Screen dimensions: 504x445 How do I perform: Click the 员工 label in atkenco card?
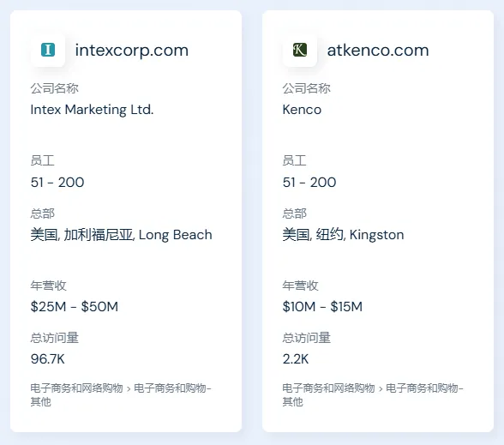tap(295, 160)
